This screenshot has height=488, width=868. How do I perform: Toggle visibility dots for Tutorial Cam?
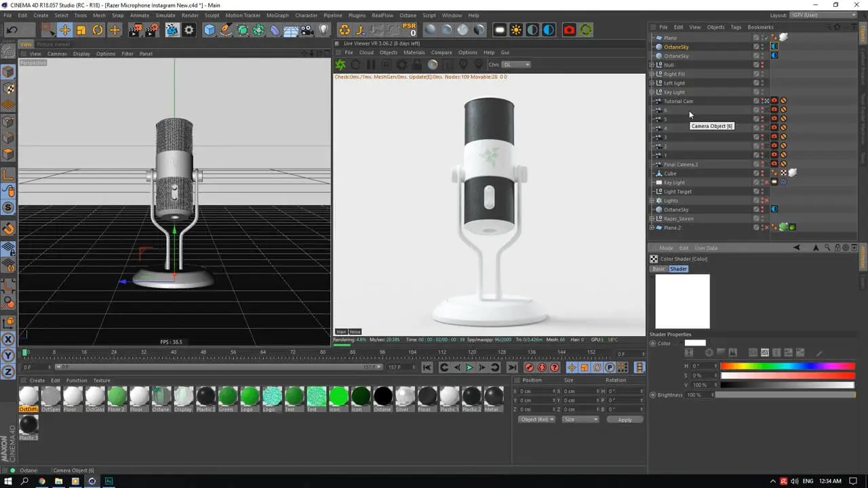tap(762, 101)
